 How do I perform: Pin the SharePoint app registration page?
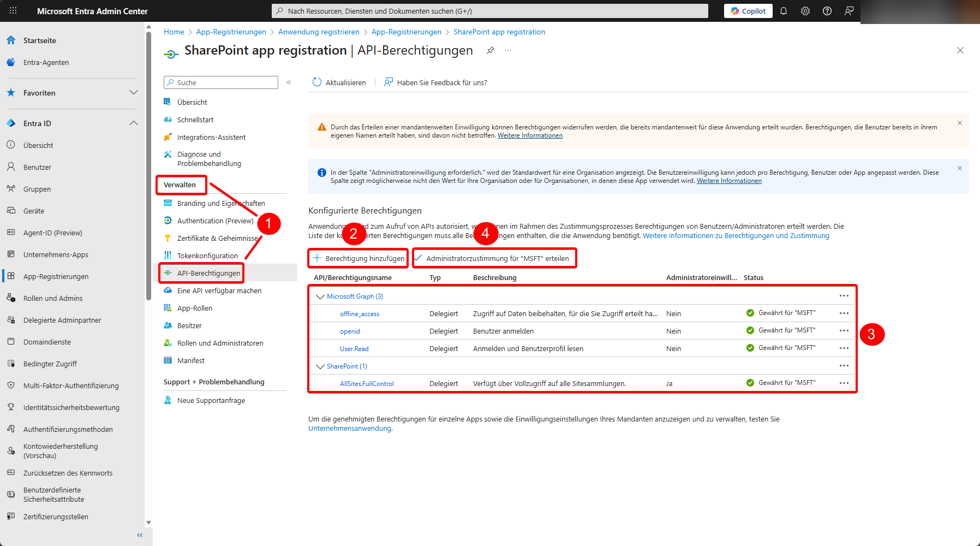click(x=491, y=50)
